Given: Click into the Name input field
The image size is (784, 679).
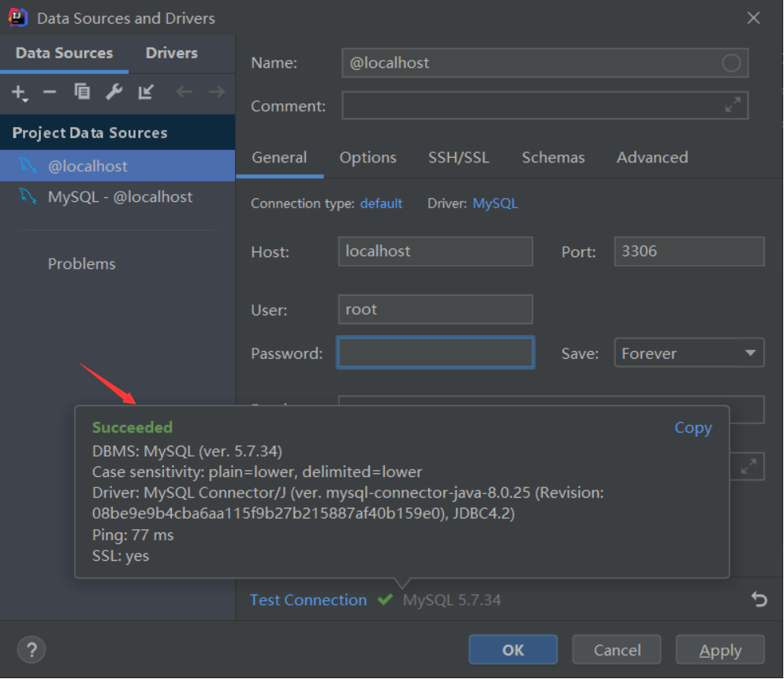Looking at the screenshot, I should (x=545, y=63).
